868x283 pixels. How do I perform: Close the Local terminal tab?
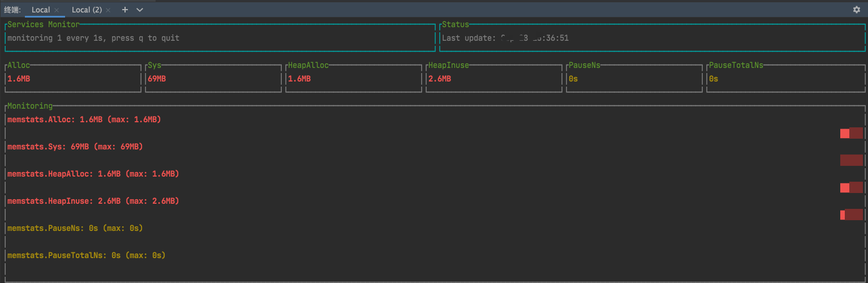pos(57,10)
